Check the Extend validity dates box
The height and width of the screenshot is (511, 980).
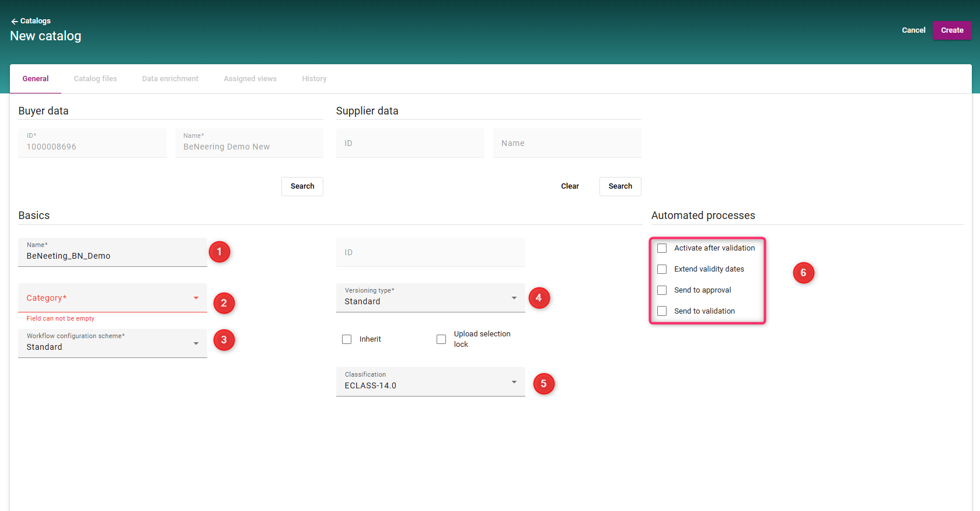pyautogui.click(x=662, y=269)
